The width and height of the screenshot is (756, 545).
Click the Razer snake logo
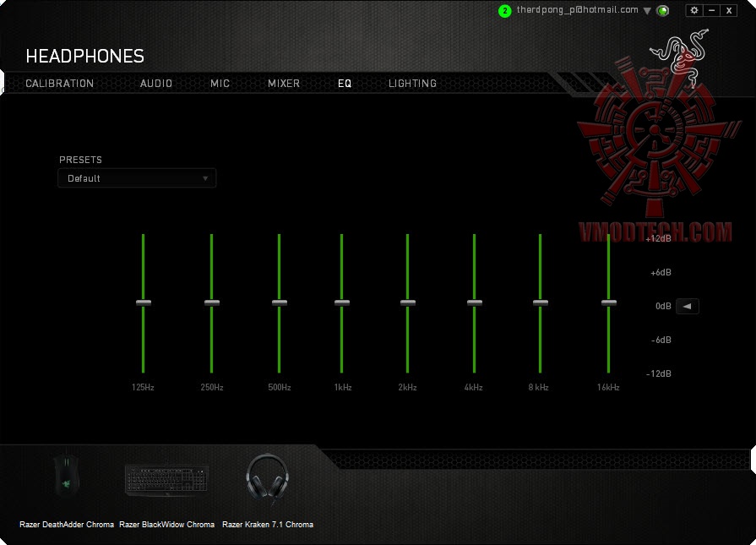[x=680, y=57]
